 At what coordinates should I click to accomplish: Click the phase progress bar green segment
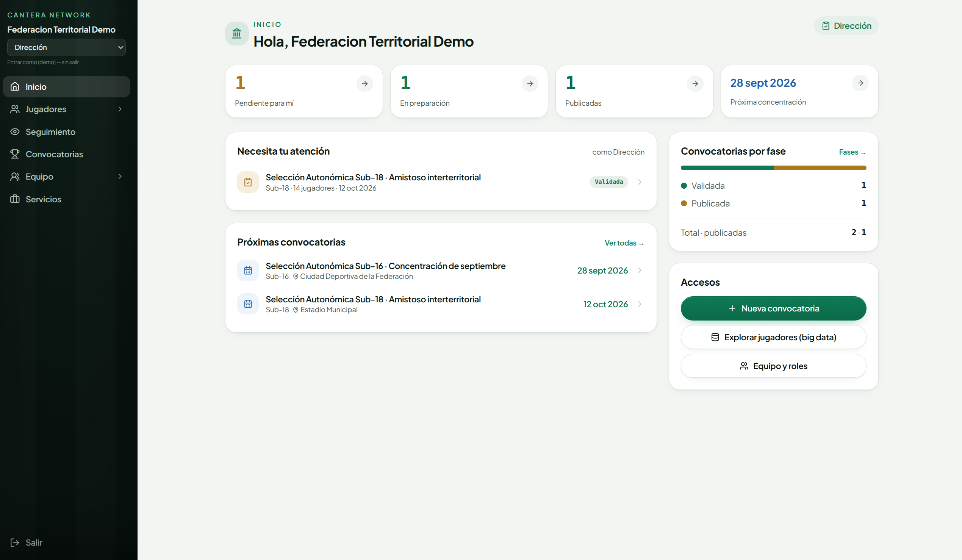point(727,168)
